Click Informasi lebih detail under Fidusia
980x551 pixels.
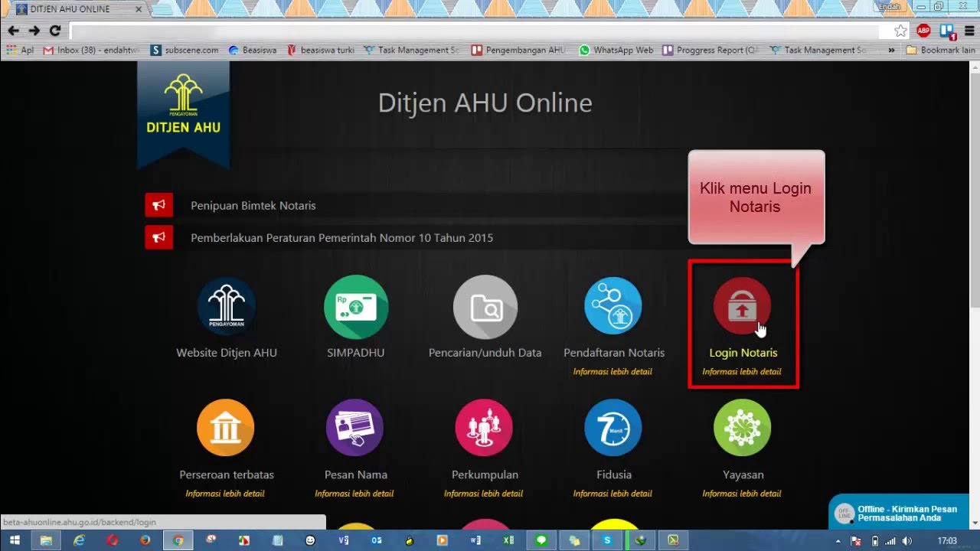coord(612,494)
